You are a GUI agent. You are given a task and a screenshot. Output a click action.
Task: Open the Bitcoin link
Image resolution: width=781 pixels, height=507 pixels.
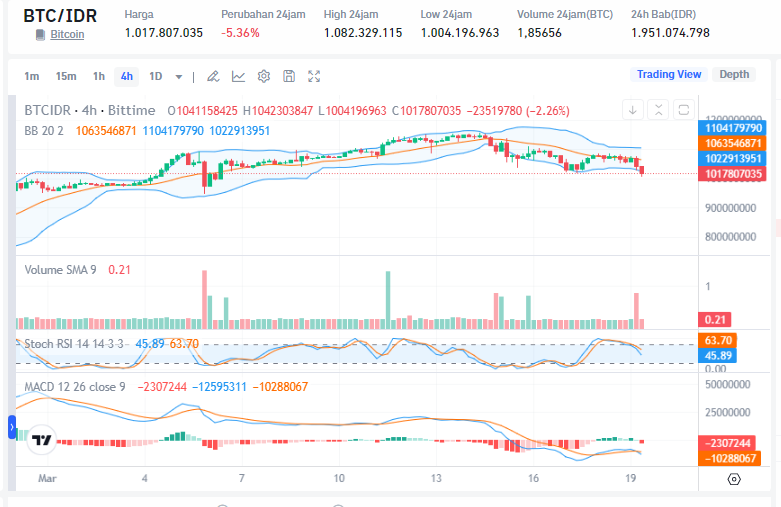[x=67, y=34]
